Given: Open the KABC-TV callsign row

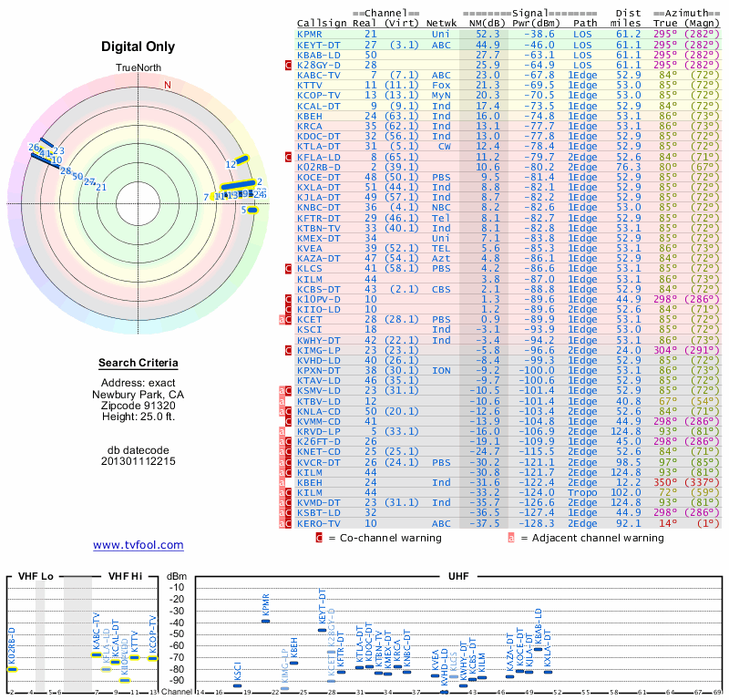Looking at the screenshot, I should tap(318, 75).
